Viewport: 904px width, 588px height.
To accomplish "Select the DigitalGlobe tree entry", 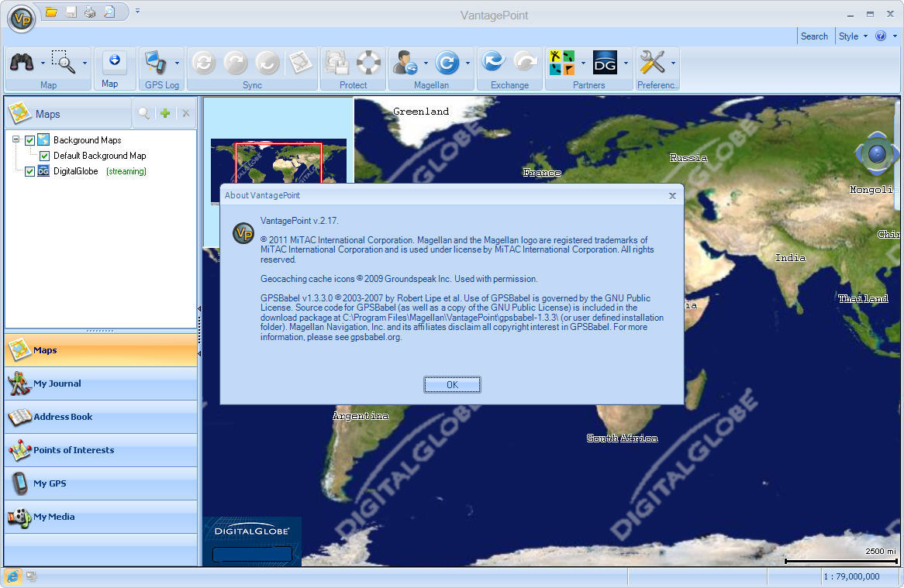I will click(75, 171).
